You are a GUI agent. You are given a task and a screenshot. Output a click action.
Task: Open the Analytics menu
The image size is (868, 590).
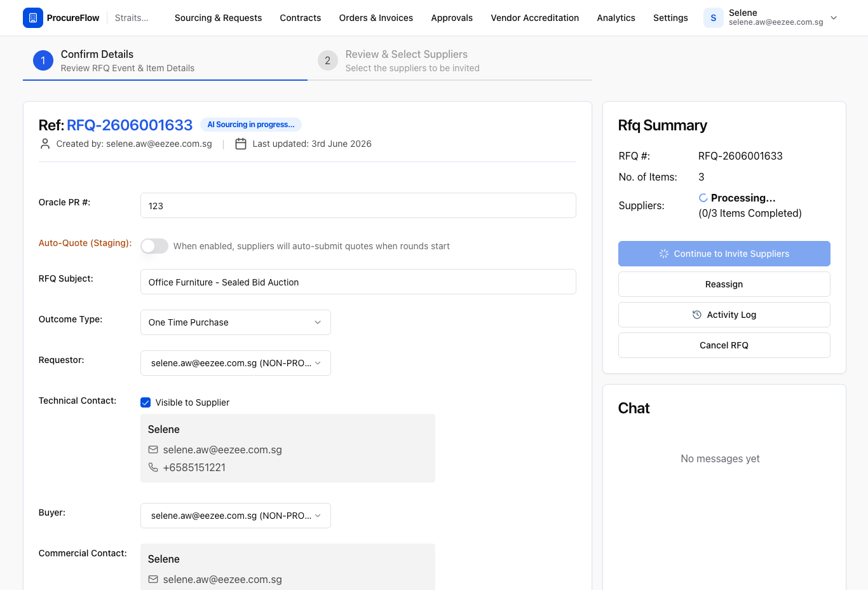point(616,18)
